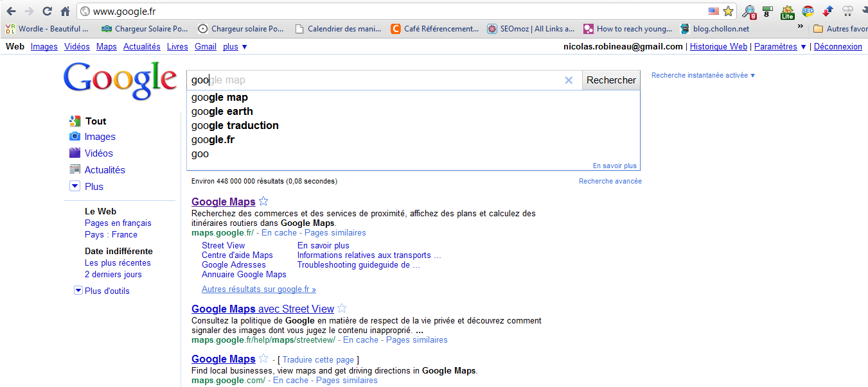Expand Plus d'outils in the sidebar
Image resolution: width=868 pixels, height=387 pixels.
[102, 291]
